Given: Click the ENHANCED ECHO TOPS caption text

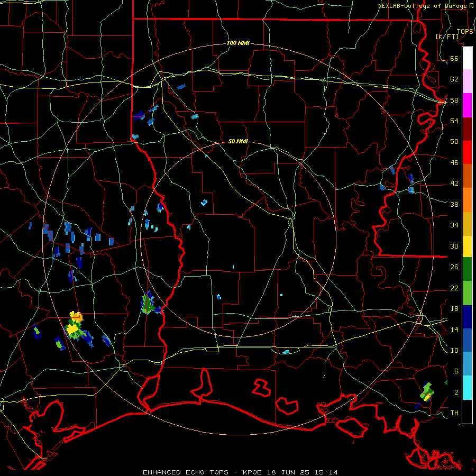Looking at the screenshot, I should pos(186,472).
